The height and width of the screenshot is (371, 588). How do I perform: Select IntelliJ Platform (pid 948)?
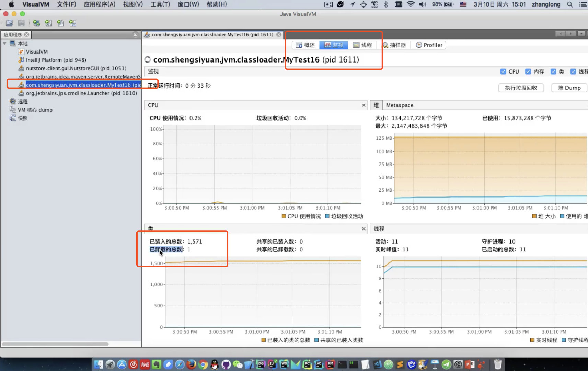click(x=56, y=60)
